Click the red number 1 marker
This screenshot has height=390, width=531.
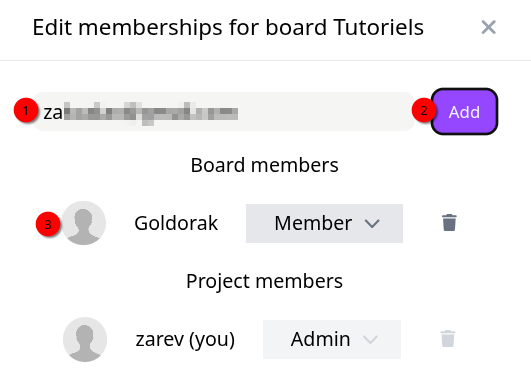coord(26,110)
